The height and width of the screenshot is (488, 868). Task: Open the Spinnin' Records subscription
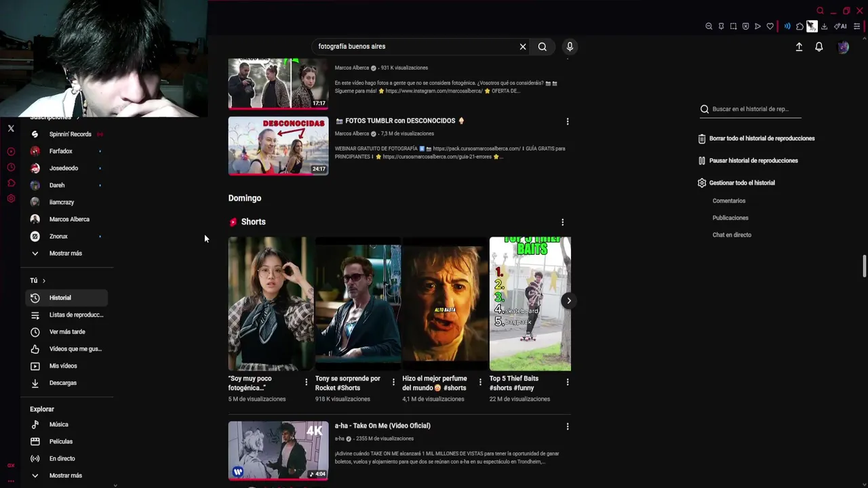[x=66, y=134]
